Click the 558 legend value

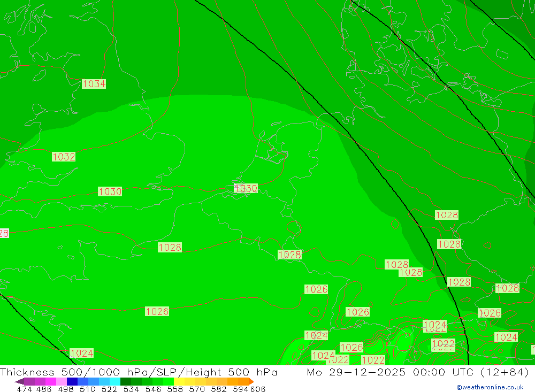click(175, 389)
